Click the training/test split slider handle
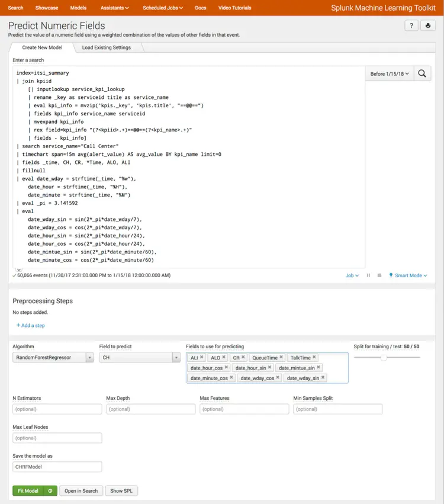This screenshot has width=444, height=504. [x=384, y=357]
